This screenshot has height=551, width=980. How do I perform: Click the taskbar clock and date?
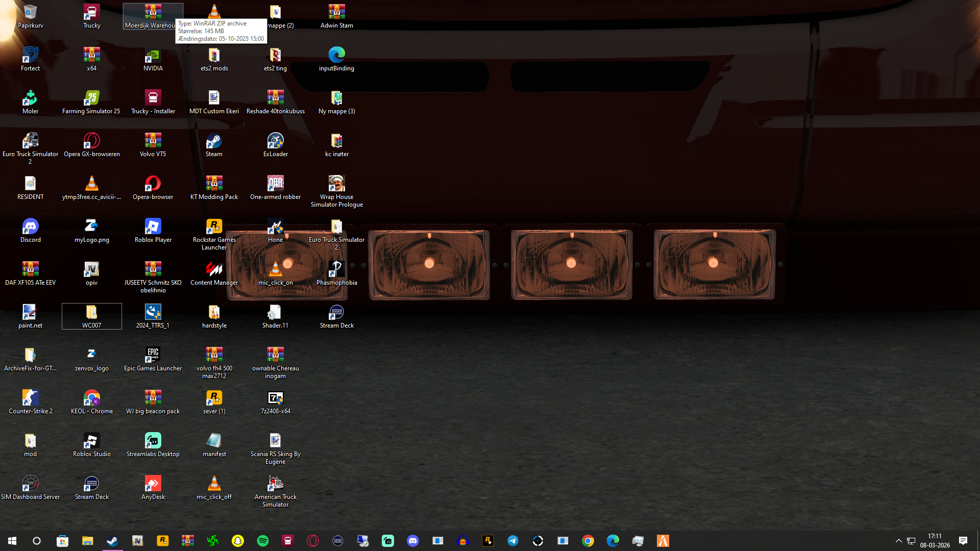[935, 541]
